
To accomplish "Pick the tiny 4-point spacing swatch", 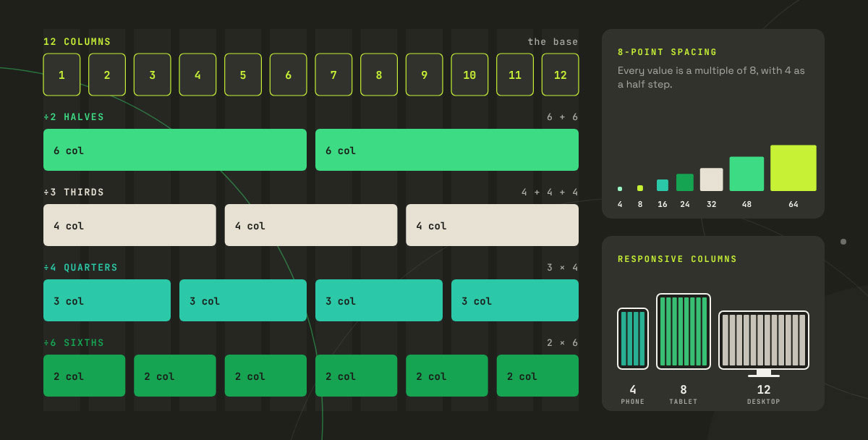I will [620, 189].
